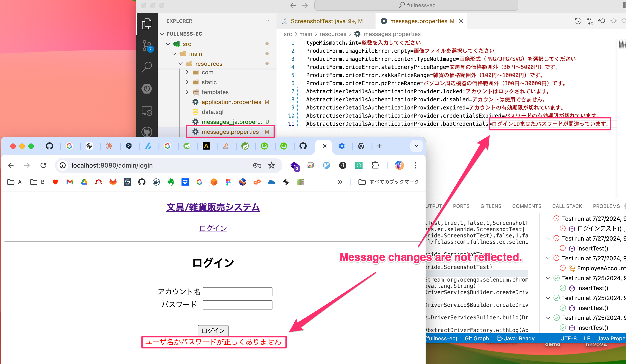Select the Spring Boot icon in activity bar
This screenshot has width=626, height=364.
[x=147, y=89]
